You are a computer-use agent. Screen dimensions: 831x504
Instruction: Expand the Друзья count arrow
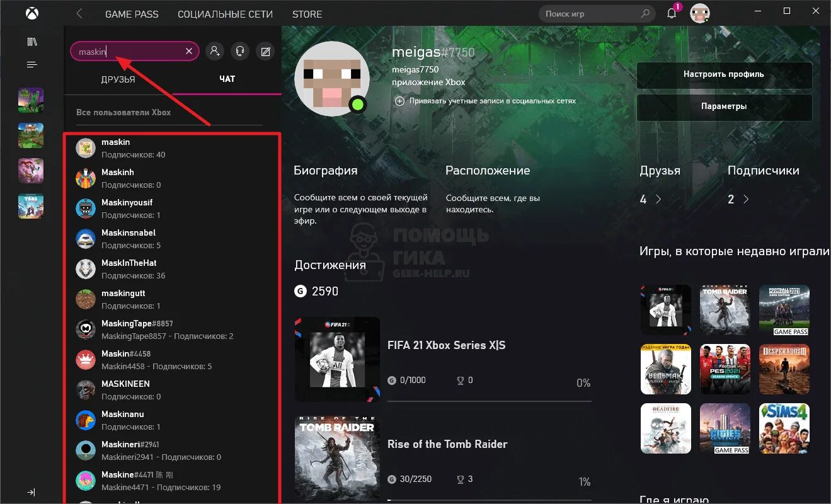[658, 199]
